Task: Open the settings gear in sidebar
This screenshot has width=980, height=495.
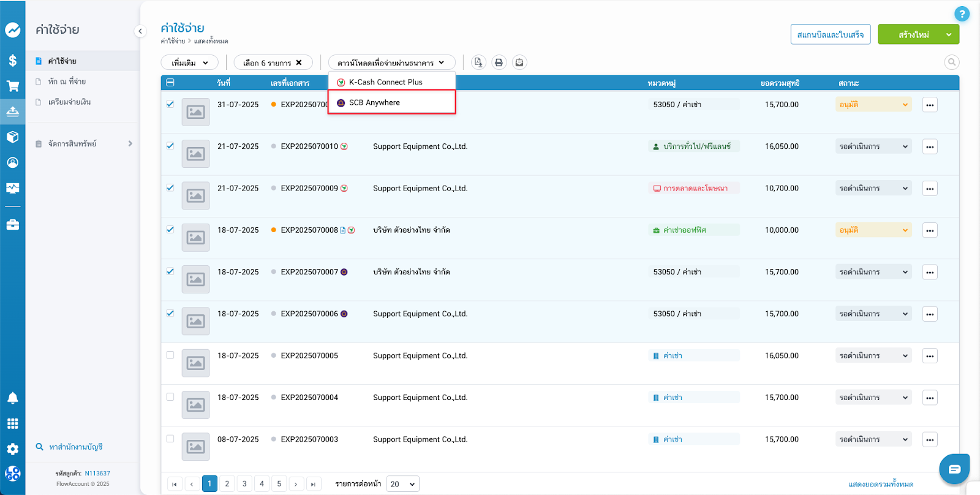Action: click(12, 449)
